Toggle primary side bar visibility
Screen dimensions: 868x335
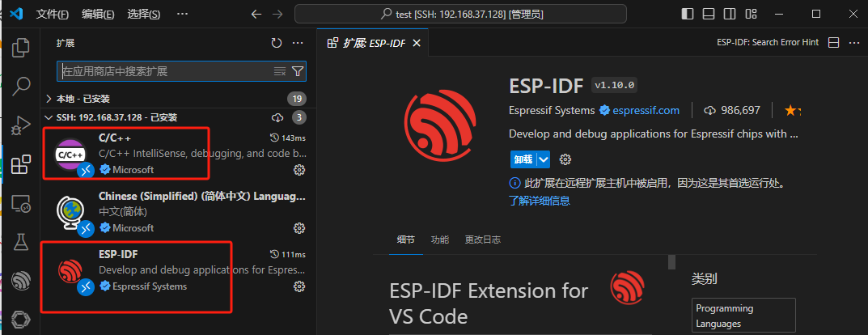point(688,14)
